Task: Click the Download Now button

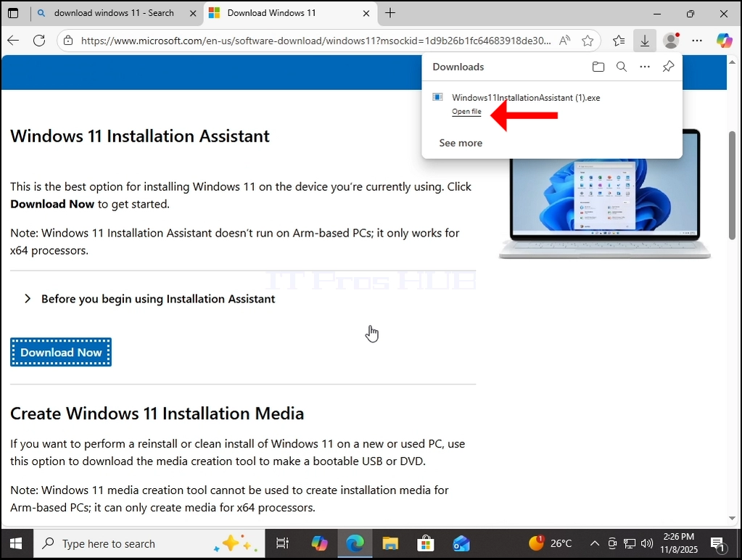Action: 61,353
